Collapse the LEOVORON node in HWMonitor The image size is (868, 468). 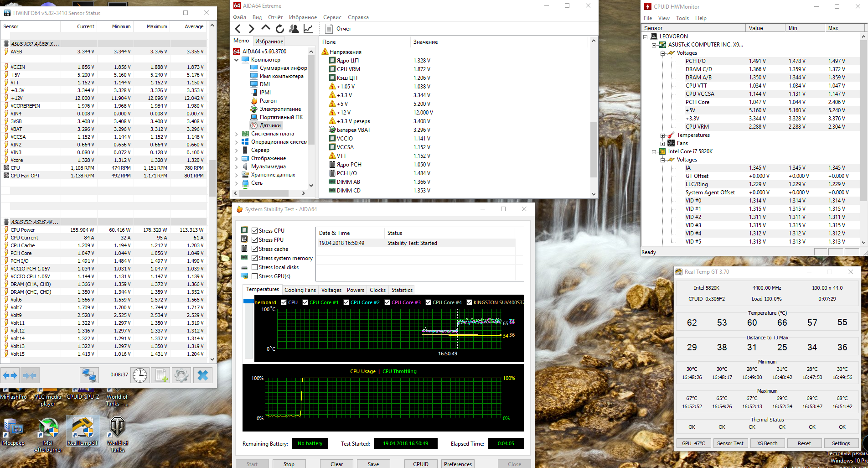[x=646, y=36]
